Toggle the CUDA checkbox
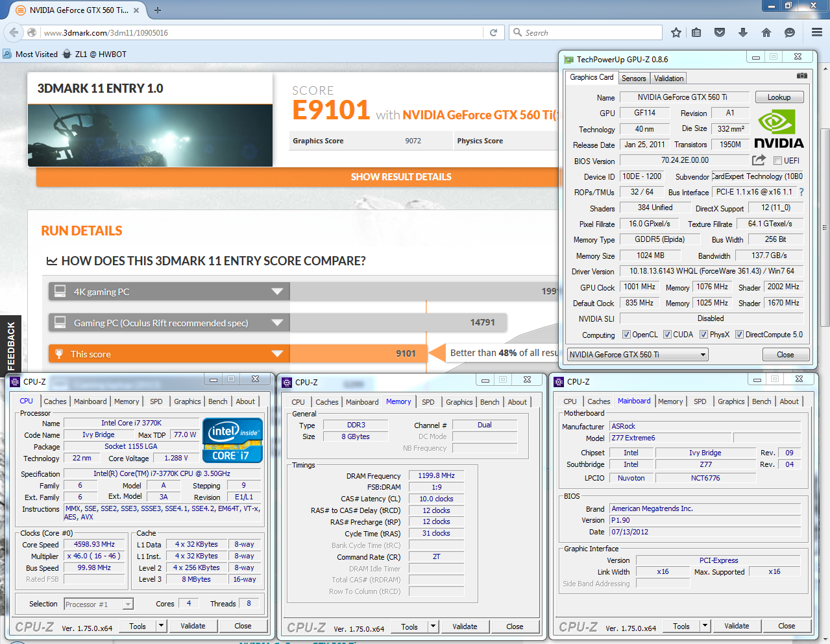Screen dimensions: 830x644 (667, 335)
